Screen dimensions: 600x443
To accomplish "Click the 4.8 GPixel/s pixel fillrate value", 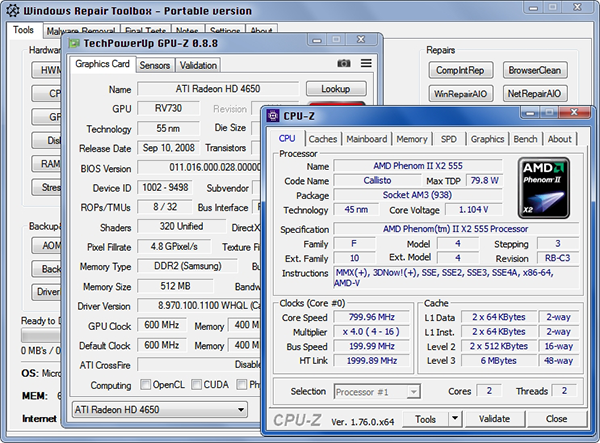I will tap(174, 246).
